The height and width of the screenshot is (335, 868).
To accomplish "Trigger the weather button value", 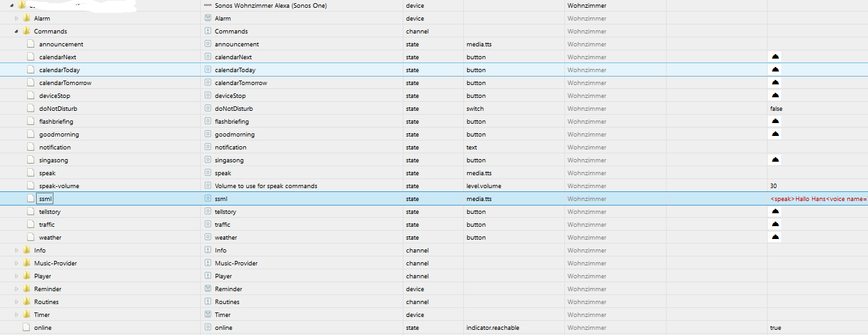I will pos(775,237).
